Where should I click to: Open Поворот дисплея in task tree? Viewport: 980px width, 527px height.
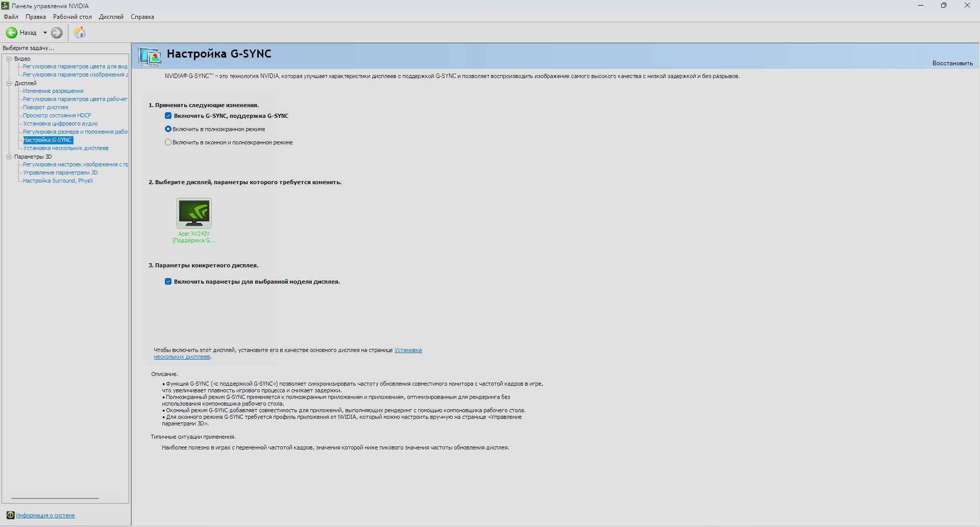point(45,107)
